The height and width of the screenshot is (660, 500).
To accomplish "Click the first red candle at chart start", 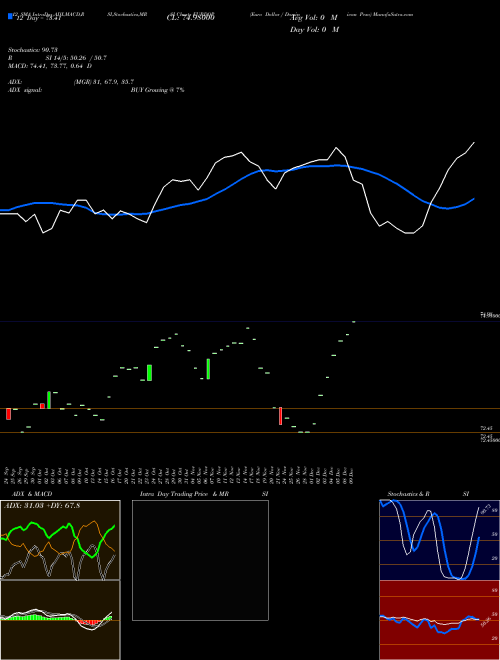I will click(x=8, y=414).
